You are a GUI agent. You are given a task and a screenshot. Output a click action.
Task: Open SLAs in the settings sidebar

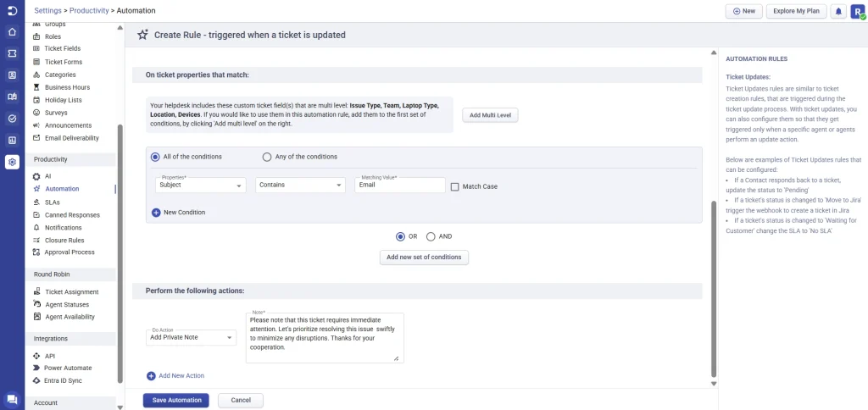coord(52,202)
